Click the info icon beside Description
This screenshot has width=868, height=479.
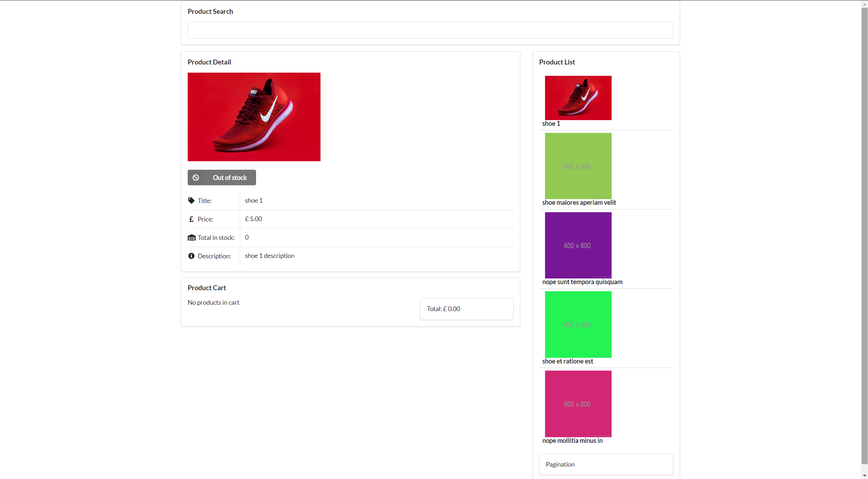[191, 256]
